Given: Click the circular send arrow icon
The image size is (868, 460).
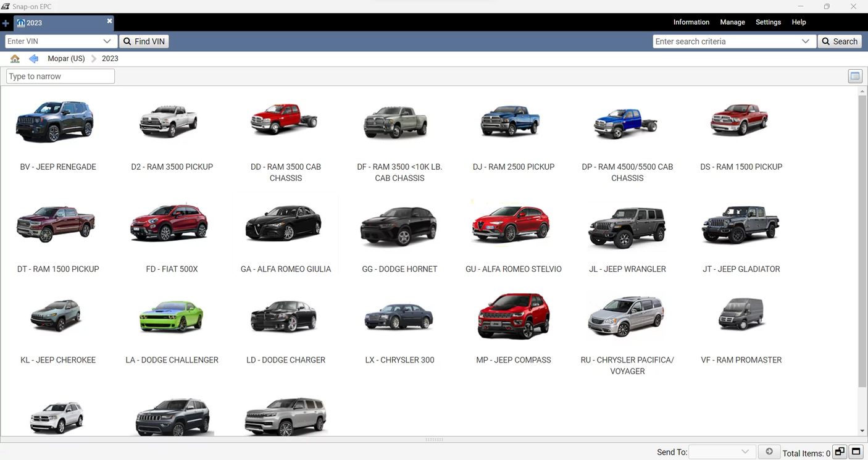Looking at the screenshot, I should click(x=769, y=451).
